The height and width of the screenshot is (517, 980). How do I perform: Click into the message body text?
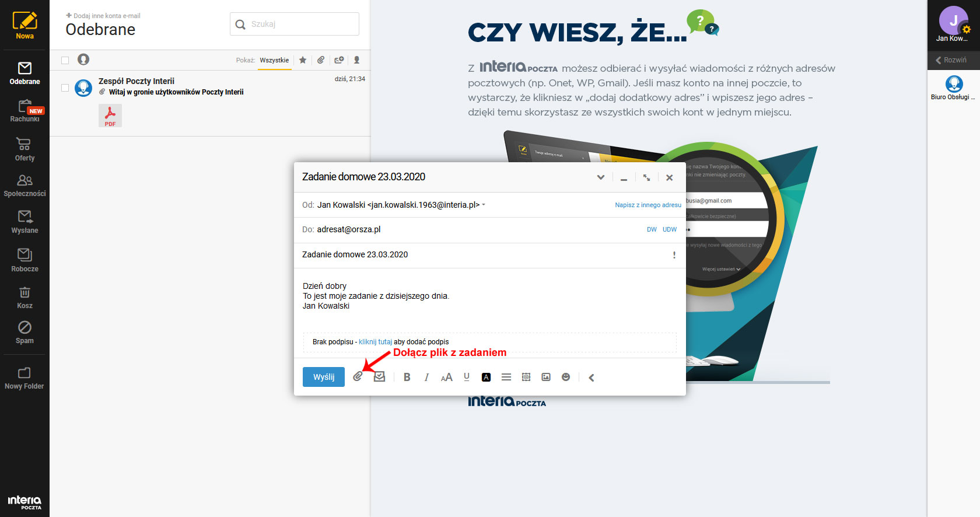coord(376,296)
